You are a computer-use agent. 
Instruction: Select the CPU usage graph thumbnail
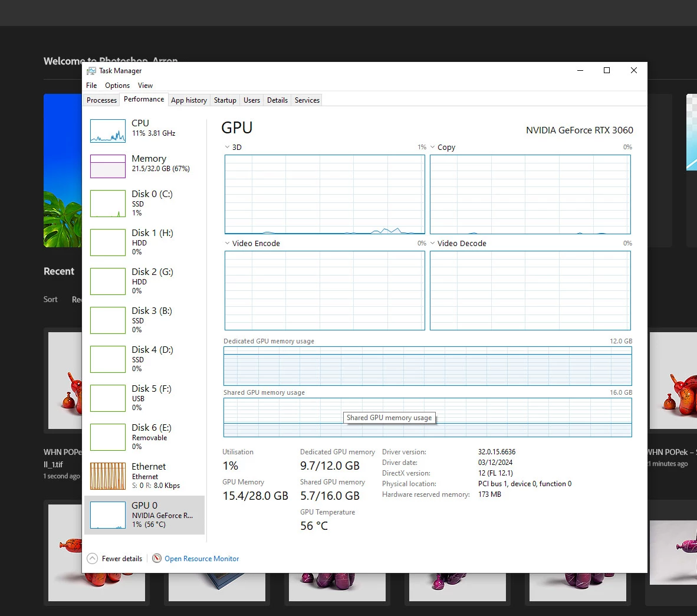click(107, 131)
